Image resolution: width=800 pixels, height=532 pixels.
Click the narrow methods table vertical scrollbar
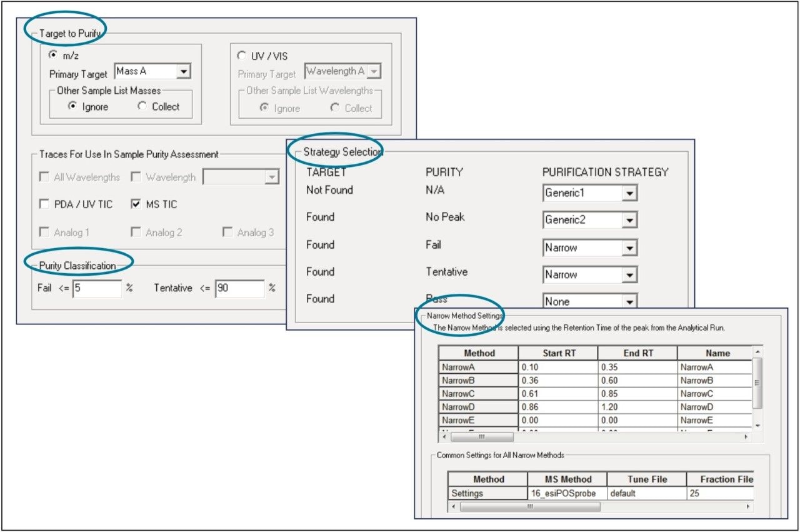[x=757, y=381]
